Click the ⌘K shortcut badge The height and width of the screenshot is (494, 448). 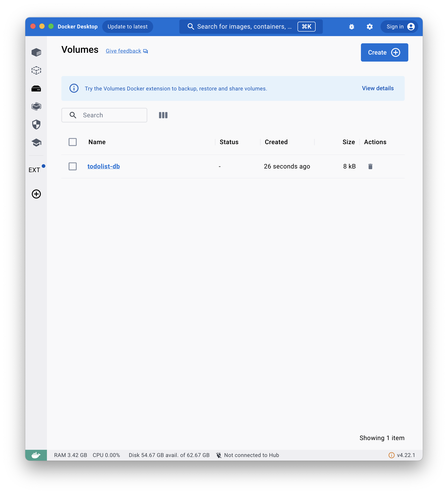tap(306, 26)
